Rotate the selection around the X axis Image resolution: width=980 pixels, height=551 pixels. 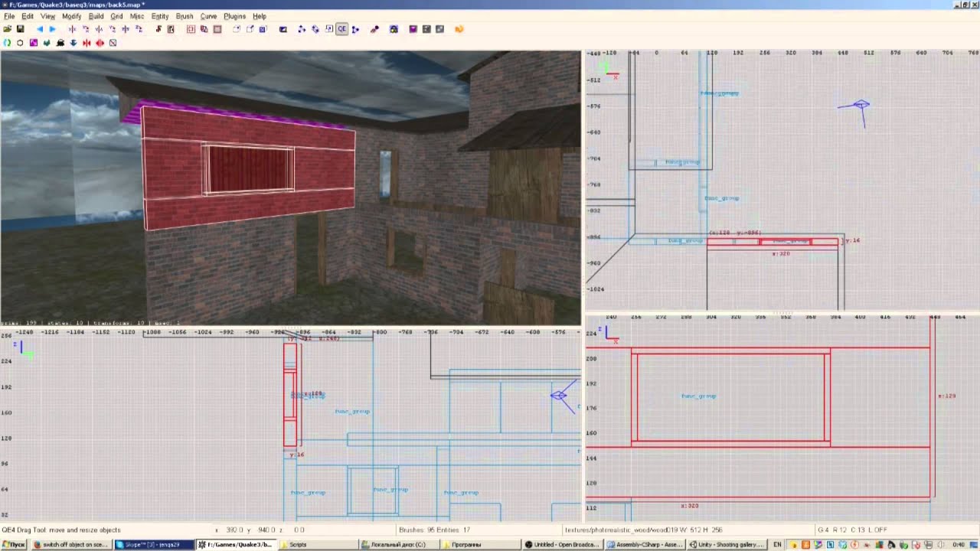pos(86,29)
